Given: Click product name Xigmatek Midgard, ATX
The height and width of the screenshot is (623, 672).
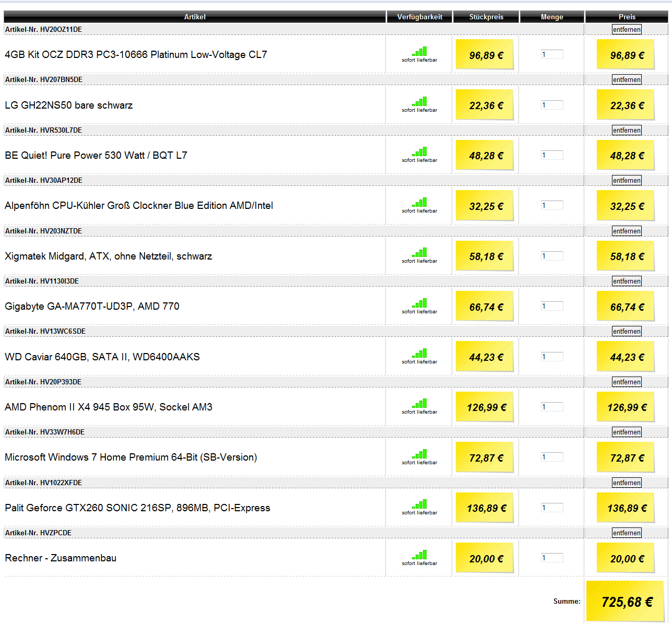Looking at the screenshot, I should pyautogui.click(x=109, y=256).
